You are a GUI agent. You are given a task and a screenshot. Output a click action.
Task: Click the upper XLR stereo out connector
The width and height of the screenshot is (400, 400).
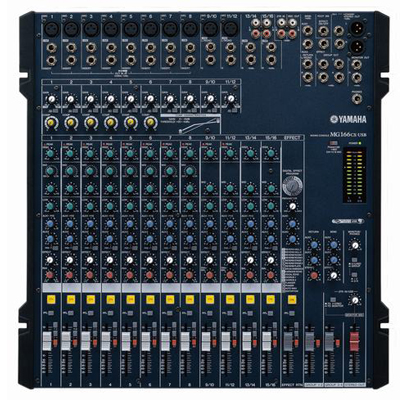click(x=356, y=29)
